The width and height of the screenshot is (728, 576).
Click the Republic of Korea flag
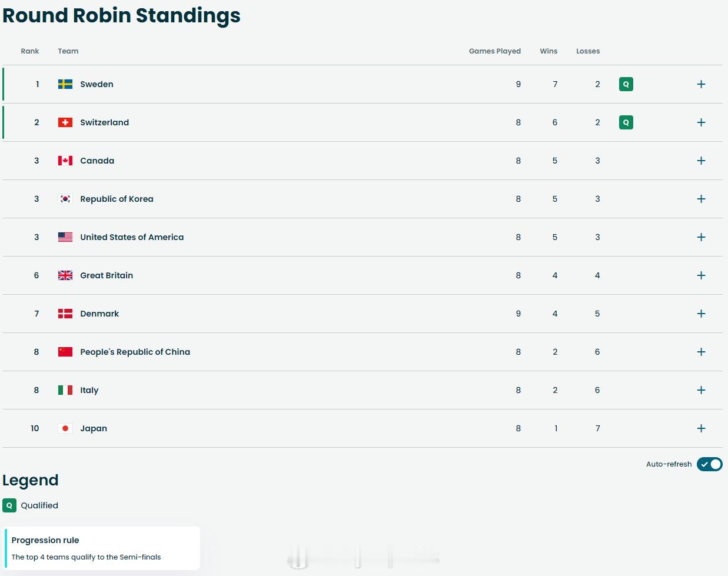[x=65, y=199]
